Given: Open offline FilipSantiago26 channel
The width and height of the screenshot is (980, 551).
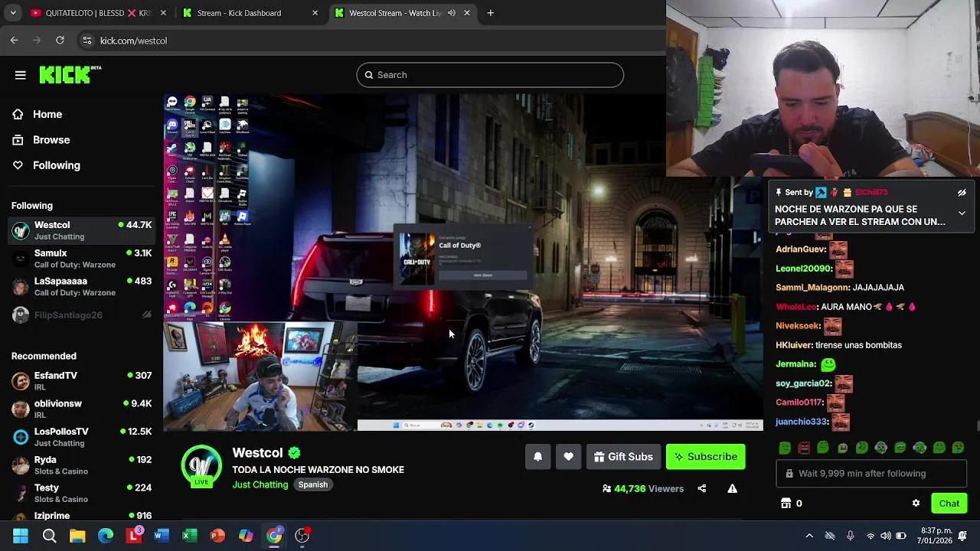Looking at the screenshot, I should tap(81, 315).
